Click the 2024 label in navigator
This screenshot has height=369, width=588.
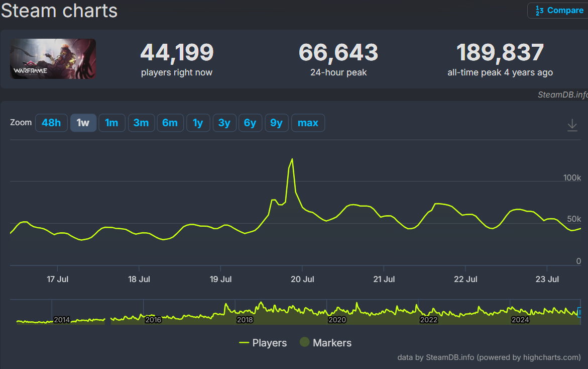click(520, 320)
